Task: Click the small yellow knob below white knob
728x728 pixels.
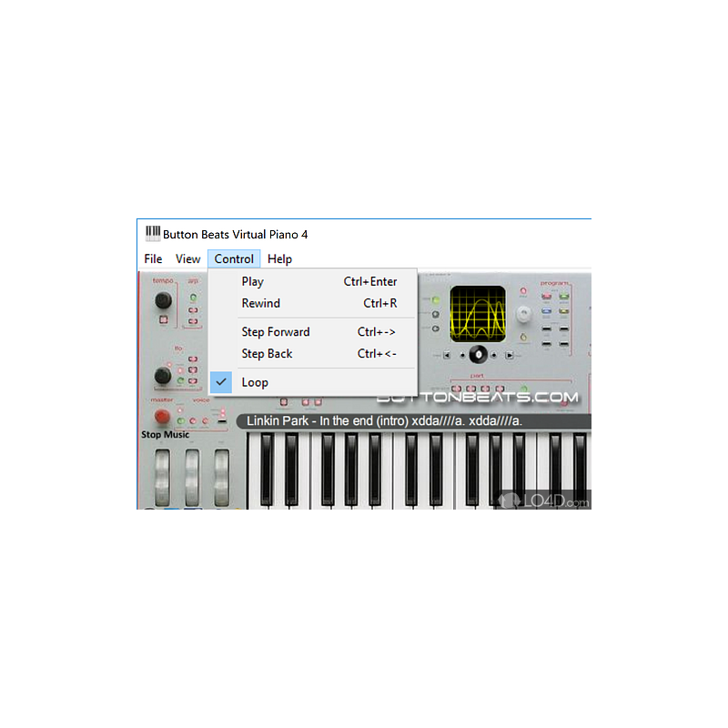Action: tap(524, 337)
